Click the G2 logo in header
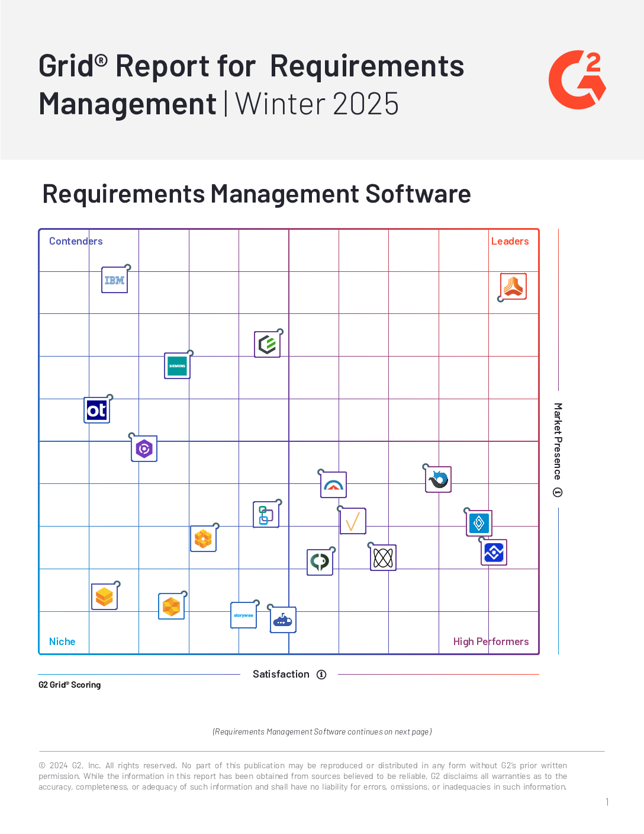Viewport: 644px width, 834px height. tap(577, 80)
